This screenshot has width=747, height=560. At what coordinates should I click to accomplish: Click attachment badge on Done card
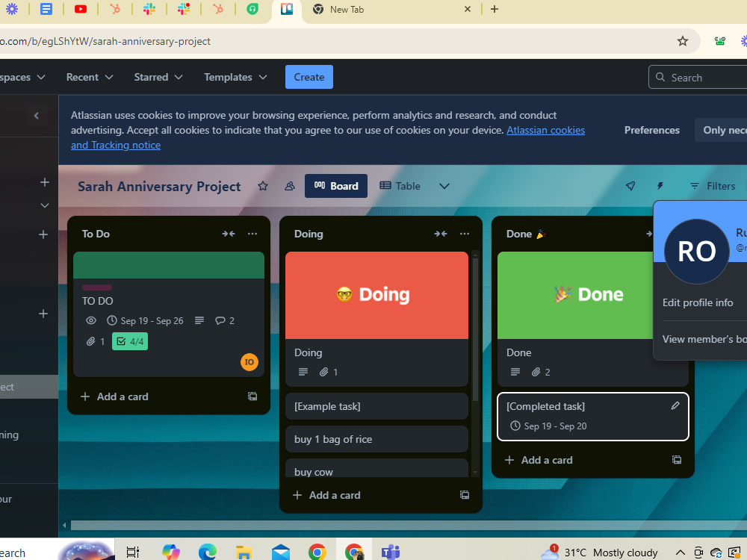(541, 372)
